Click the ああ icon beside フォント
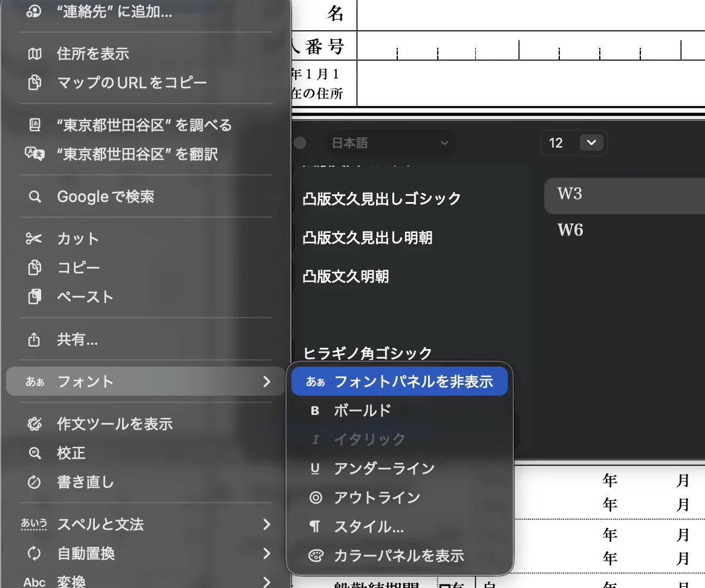 point(34,382)
